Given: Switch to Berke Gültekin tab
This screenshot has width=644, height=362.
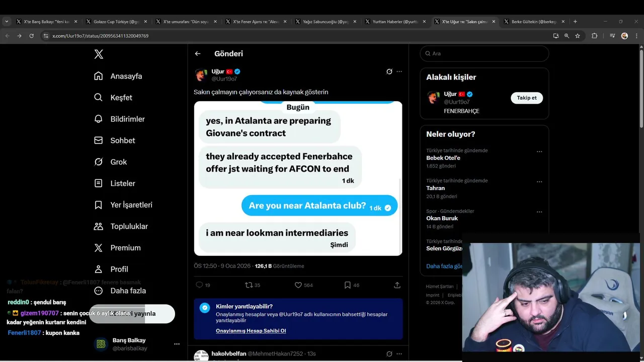Looking at the screenshot, I should 534,22.
